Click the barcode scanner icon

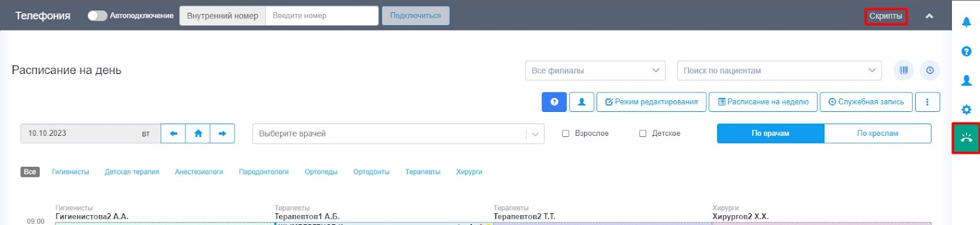click(x=903, y=70)
